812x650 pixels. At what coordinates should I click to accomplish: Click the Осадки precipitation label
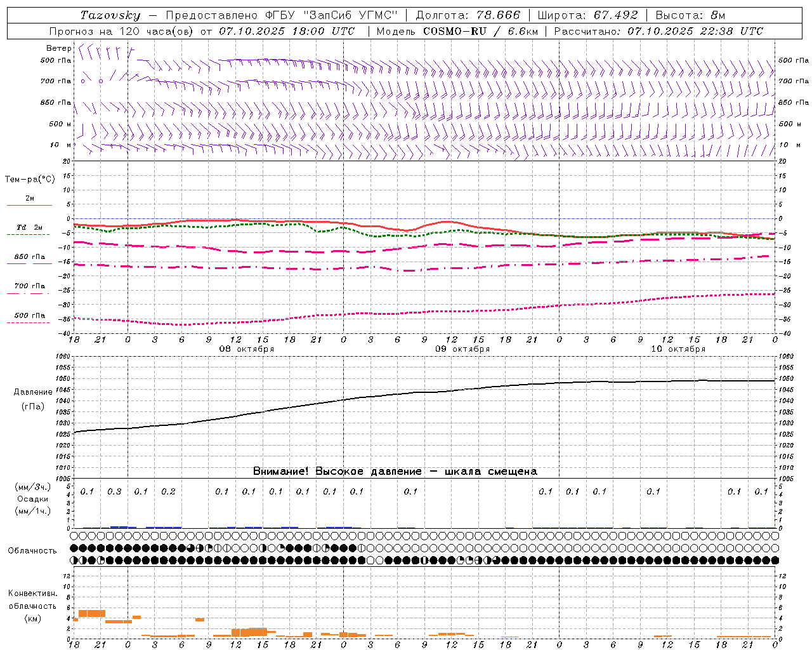click(x=33, y=499)
